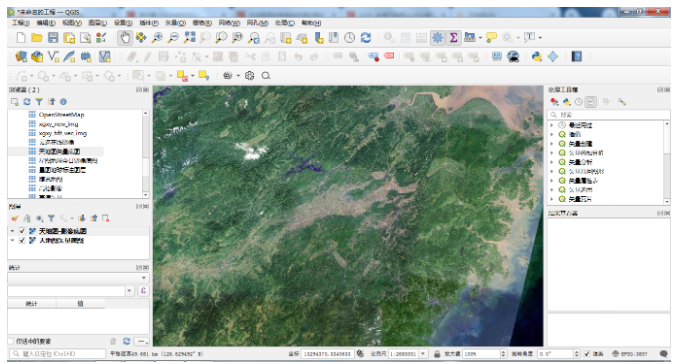Screen dimensions: 676x364
Task: Click the EPSG:3857 projection button
Action: [630, 354]
